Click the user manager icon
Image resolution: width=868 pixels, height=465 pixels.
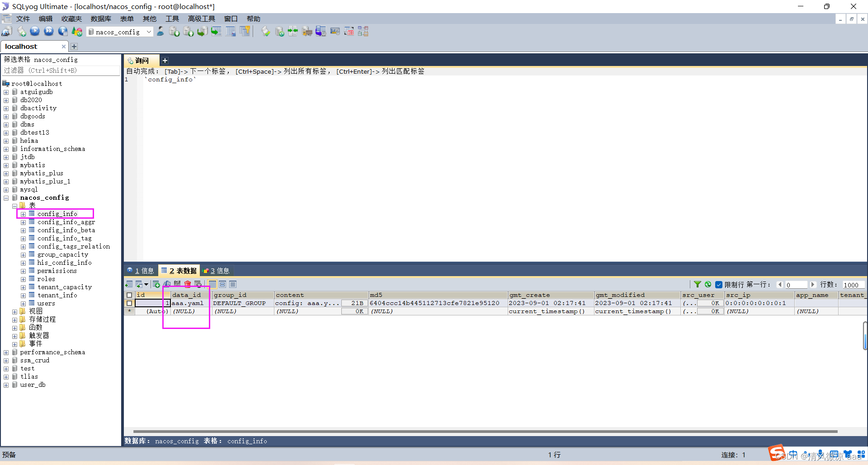tap(160, 31)
